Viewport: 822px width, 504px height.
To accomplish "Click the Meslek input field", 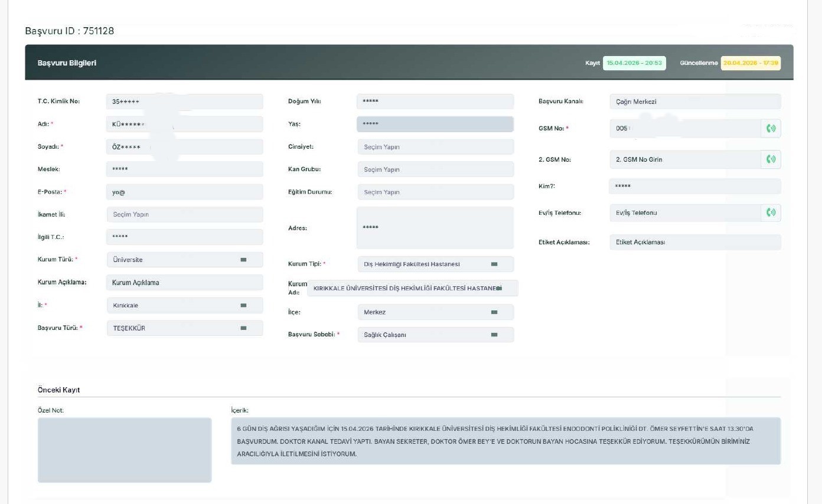I will pyautogui.click(x=185, y=169).
